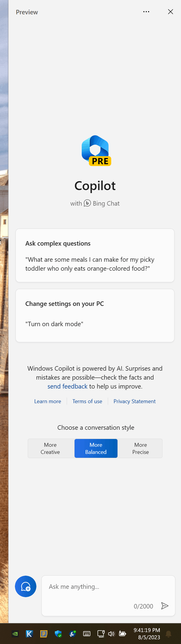Image resolution: width=181 pixels, height=644 pixels.
Task: Select More Creative conversation style
Action: click(50, 448)
